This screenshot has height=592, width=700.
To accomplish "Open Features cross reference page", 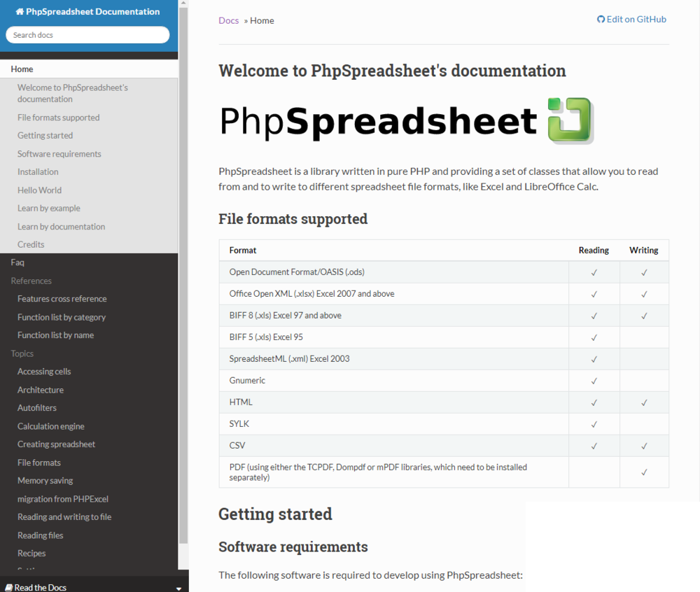I will [x=62, y=299].
